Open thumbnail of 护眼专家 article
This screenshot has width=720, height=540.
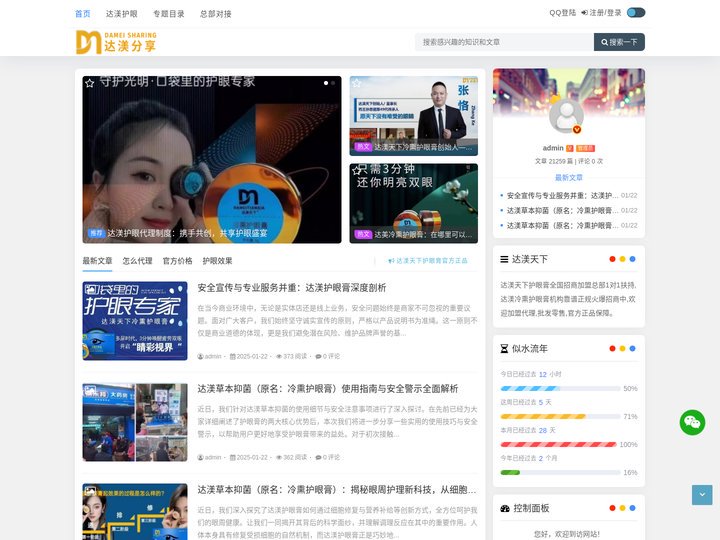135,321
